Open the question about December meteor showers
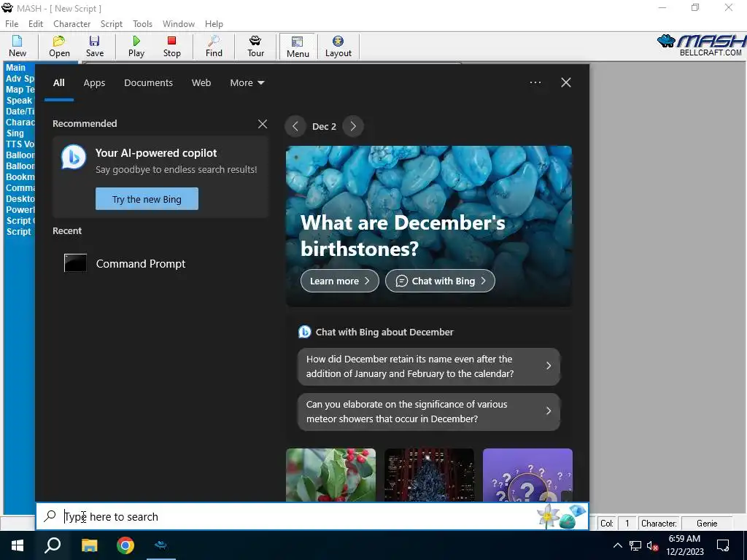Screen dimensions: 747x560 [429, 411]
